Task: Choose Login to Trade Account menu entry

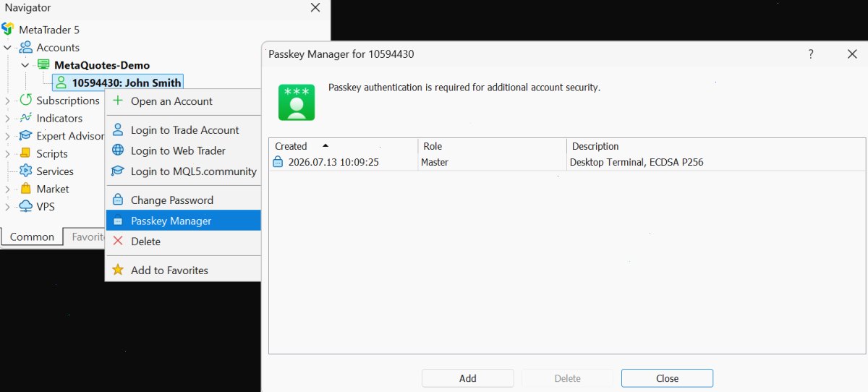Action: click(183, 130)
